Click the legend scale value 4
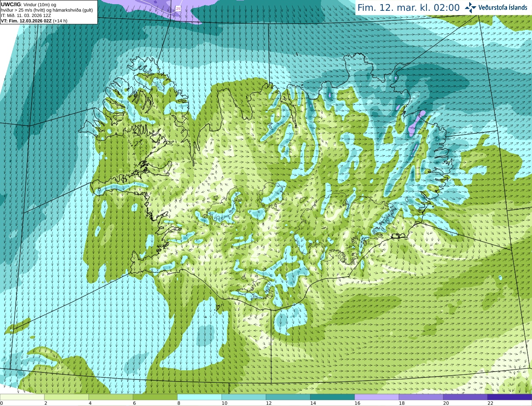This screenshot has width=532, height=406. point(90,403)
